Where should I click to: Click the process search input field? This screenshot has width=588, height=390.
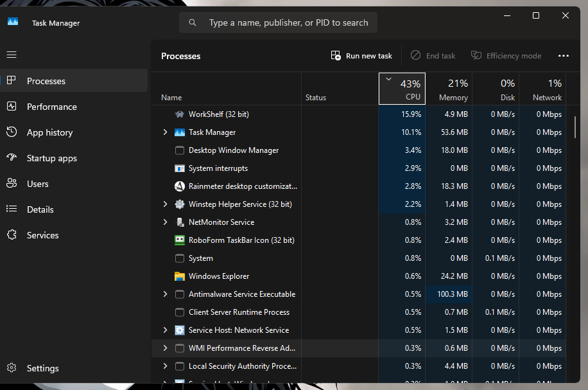tap(288, 22)
